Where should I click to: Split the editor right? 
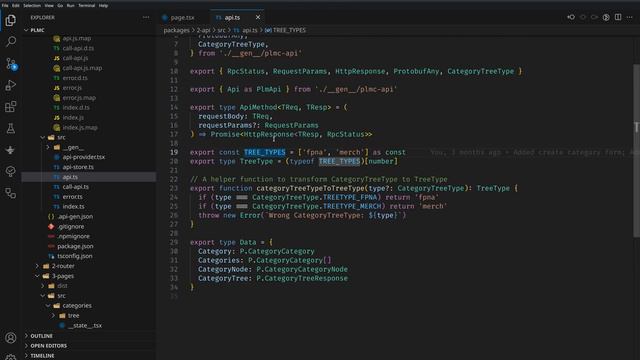point(618,17)
